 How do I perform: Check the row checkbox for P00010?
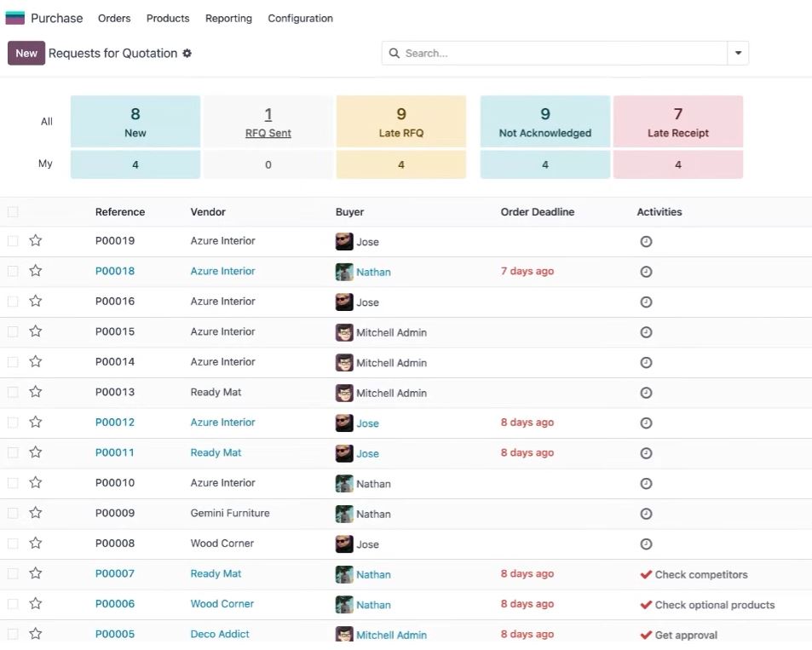(x=13, y=483)
